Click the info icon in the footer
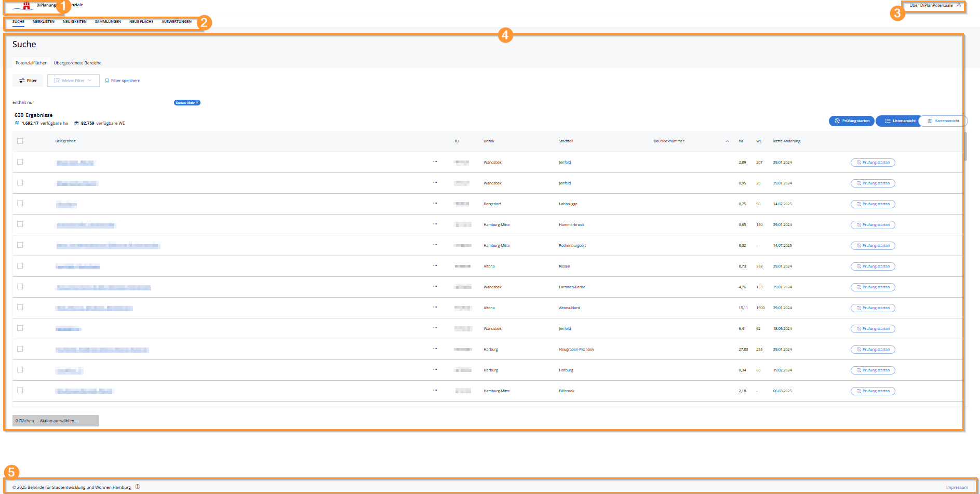Viewport: 980px width, 494px height. click(138, 487)
